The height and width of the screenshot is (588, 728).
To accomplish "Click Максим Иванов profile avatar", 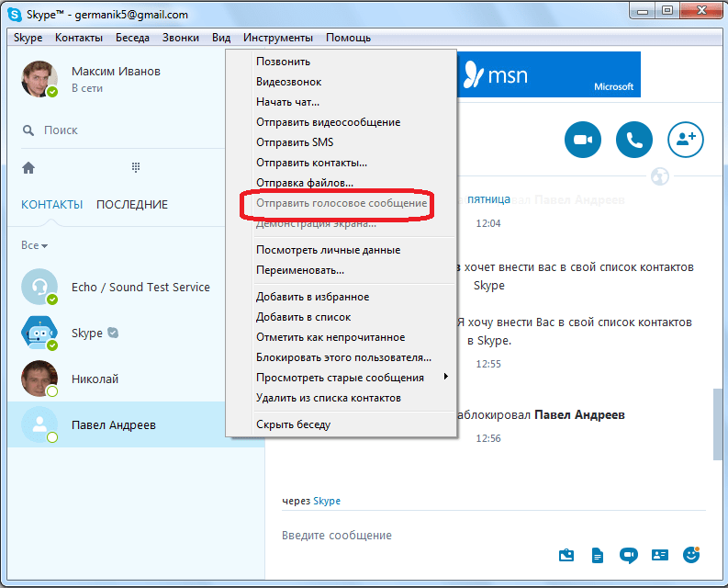I will click(x=39, y=79).
